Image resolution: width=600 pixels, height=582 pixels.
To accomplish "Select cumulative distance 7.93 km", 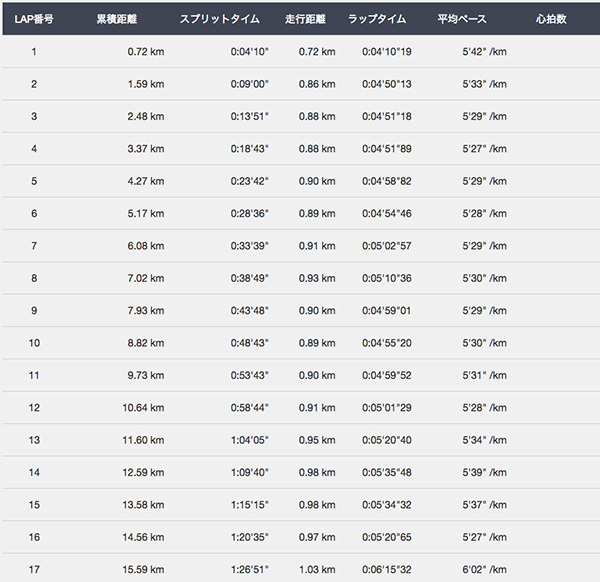I will click(x=146, y=310).
